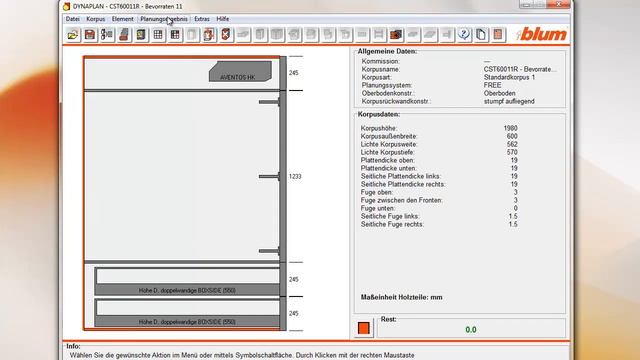Click the DYNAPLAN application icon in title bar
Screen dimensions: 640x360
coord(67,6)
